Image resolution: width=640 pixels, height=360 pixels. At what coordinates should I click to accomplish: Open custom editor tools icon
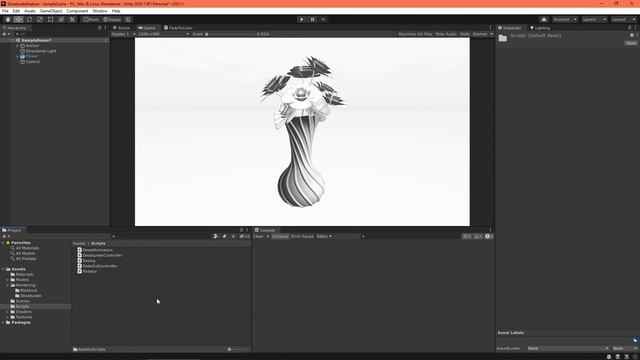(x=72, y=19)
